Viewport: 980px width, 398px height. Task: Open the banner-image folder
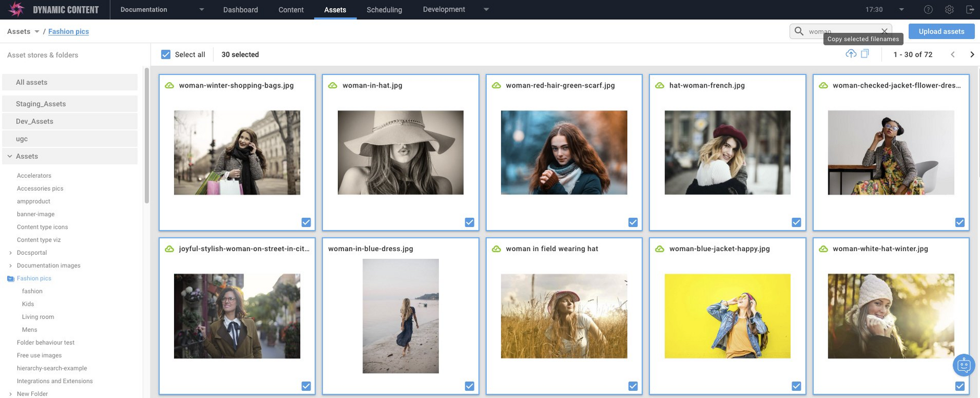(x=35, y=214)
